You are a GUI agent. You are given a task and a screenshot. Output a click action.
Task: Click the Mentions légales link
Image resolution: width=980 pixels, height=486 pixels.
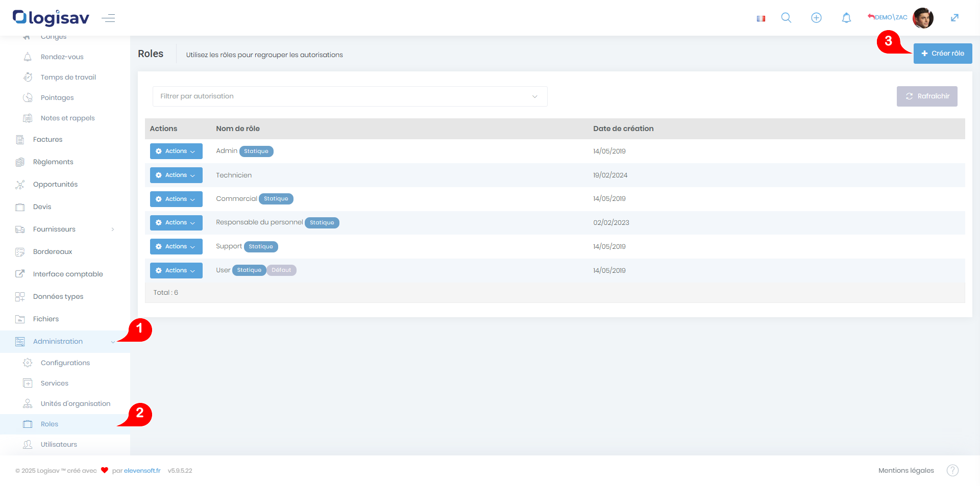click(x=905, y=470)
